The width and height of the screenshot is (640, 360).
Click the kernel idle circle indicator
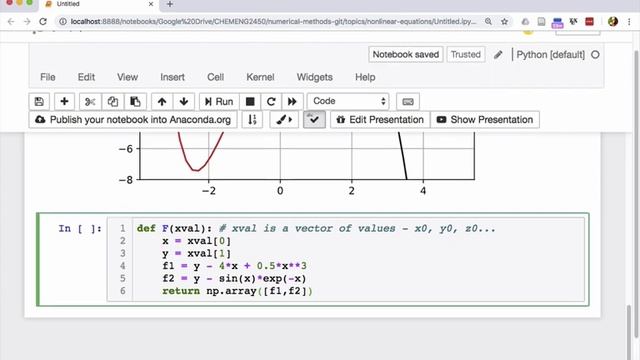[595, 55]
